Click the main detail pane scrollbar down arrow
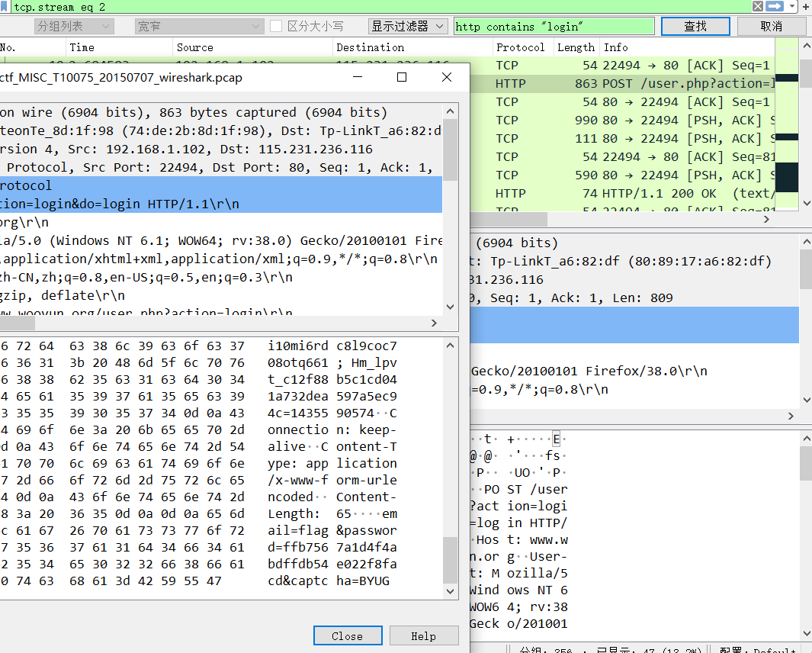812x653 pixels. [x=807, y=400]
